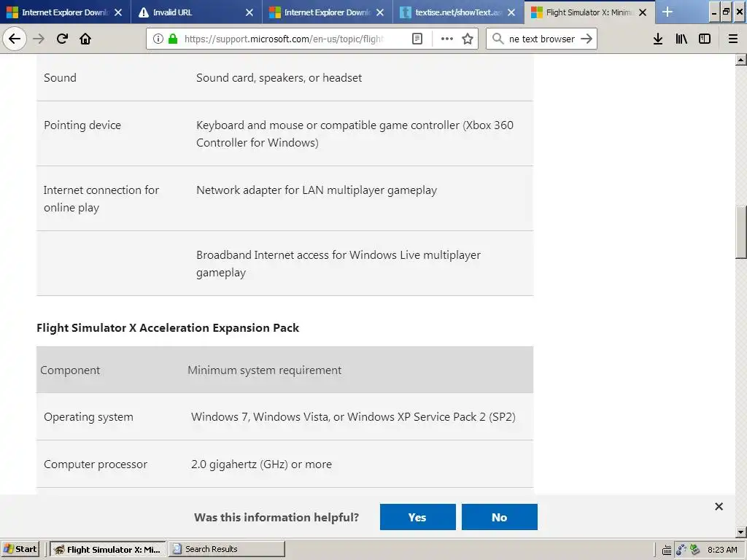Click the vertical scrollbar thumb

pos(741,232)
